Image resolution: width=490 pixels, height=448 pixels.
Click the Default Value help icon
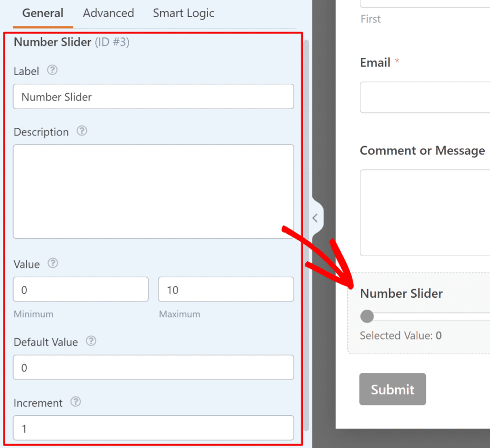[91, 341]
